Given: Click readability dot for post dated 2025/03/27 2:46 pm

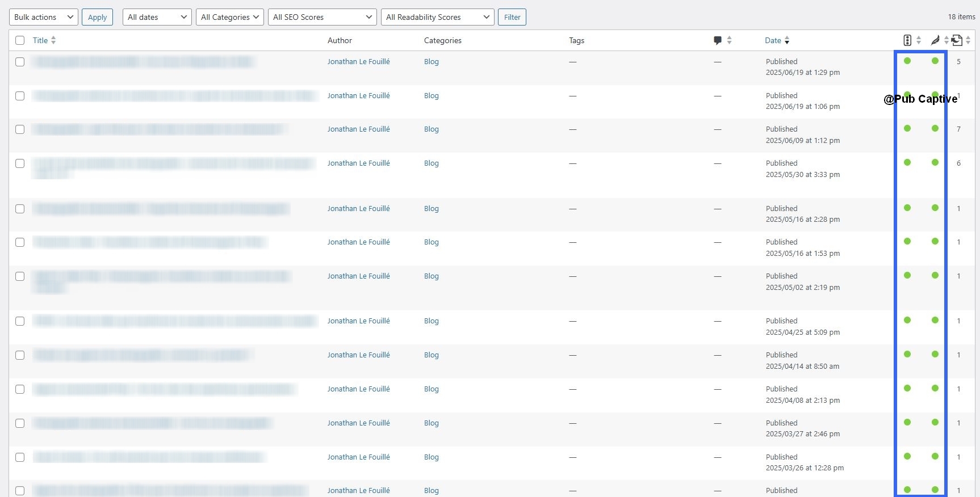Looking at the screenshot, I should click(x=935, y=422).
